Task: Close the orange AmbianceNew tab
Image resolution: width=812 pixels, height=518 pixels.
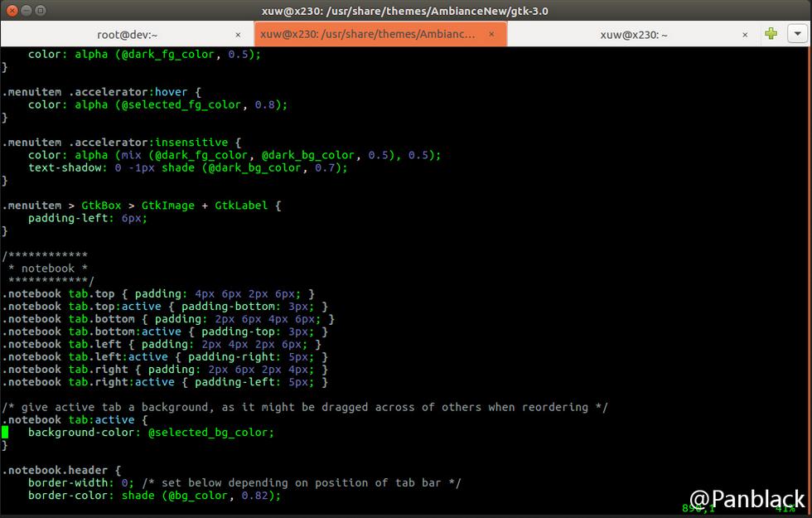Action: coord(492,35)
